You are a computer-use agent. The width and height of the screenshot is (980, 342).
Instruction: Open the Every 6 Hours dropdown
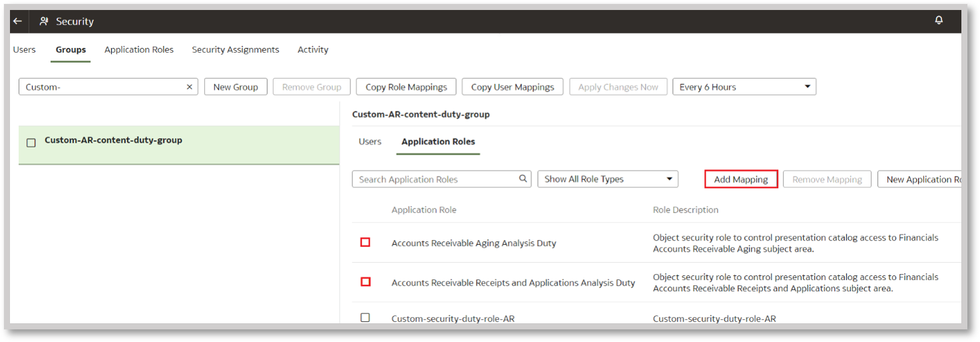click(x=744, y=87)
